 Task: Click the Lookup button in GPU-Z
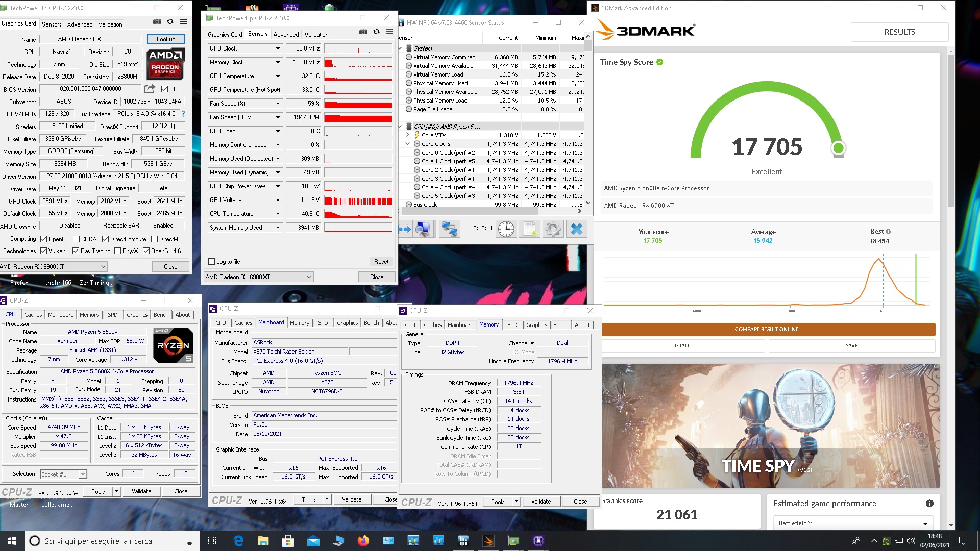coord(166,39)
